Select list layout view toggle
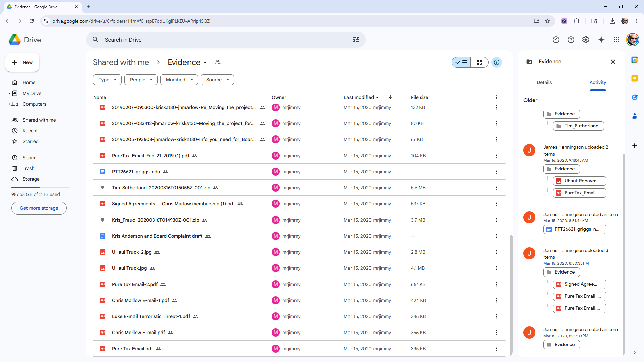The width and height of the screenshot is (644, 362). click(461, 62)
